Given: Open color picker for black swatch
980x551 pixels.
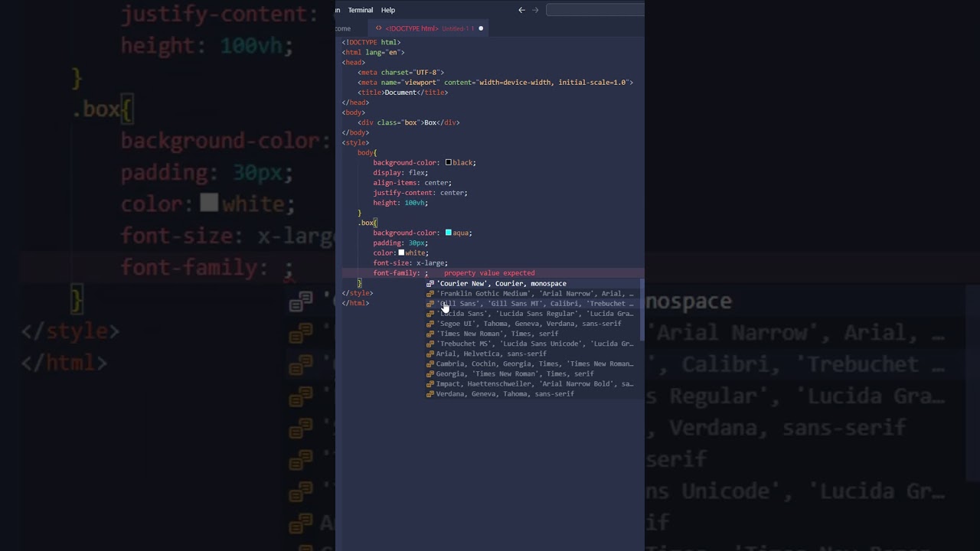Looking at the screenshot, I should pyautogui.click(x=448, y=162).
